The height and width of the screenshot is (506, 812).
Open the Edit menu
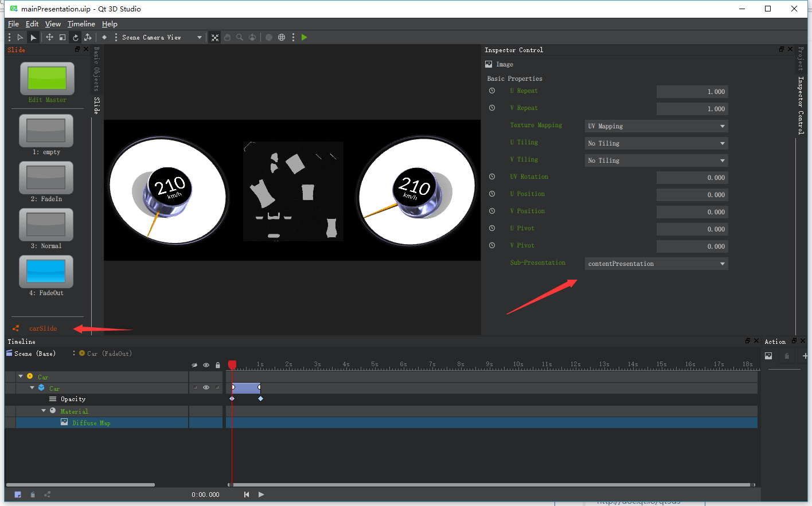click(x=32, y=24)
